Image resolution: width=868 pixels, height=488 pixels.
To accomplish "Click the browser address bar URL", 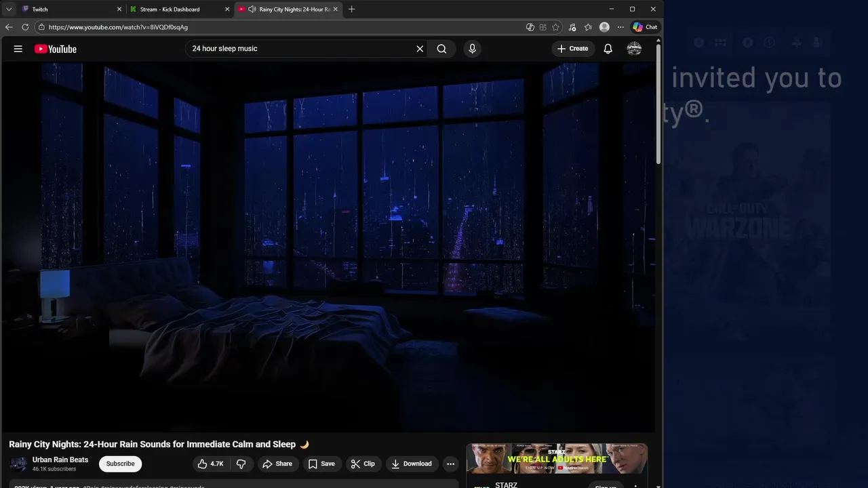I will click(118, 27).
